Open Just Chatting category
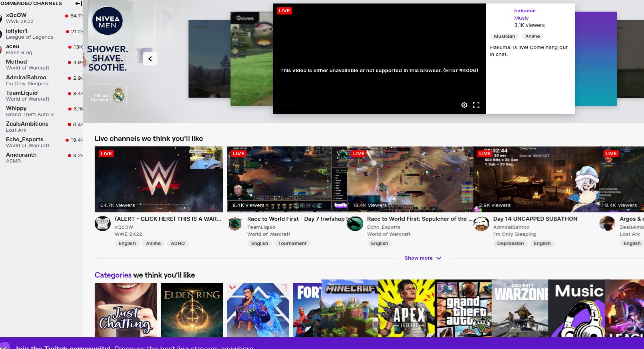 126,310
